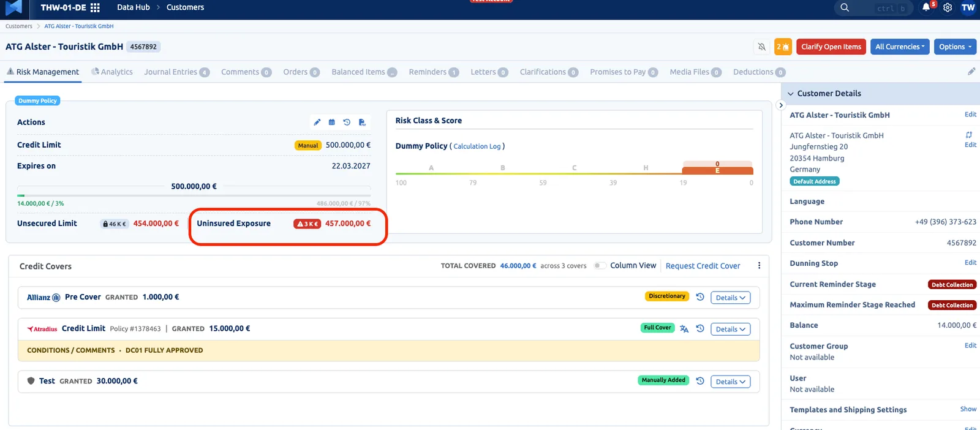Collapse side panel with round chevron arrow
Image resolution: width=980 pixels, height=430 pixels.
tap(780, 105)
